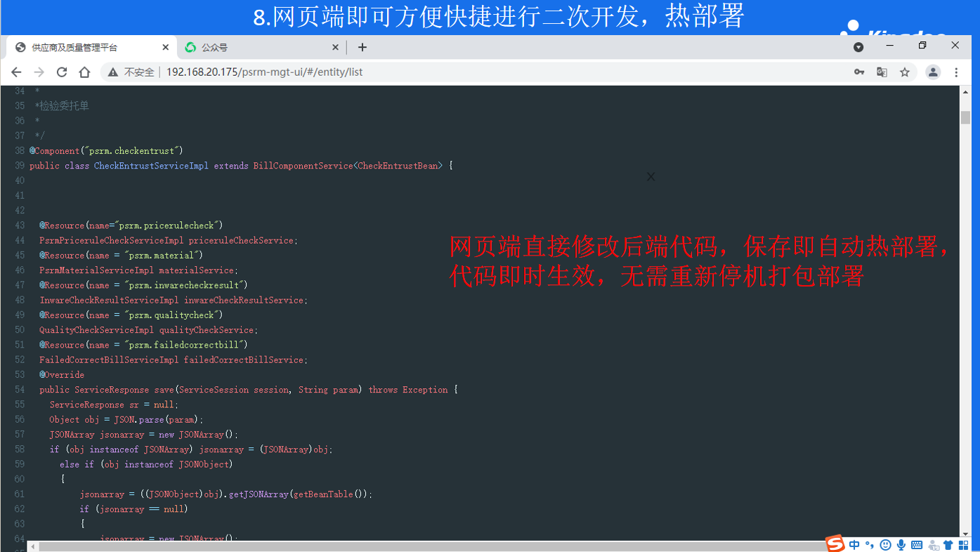
Task: Open Sogou voice input microphone
Action: coord(901,545)
